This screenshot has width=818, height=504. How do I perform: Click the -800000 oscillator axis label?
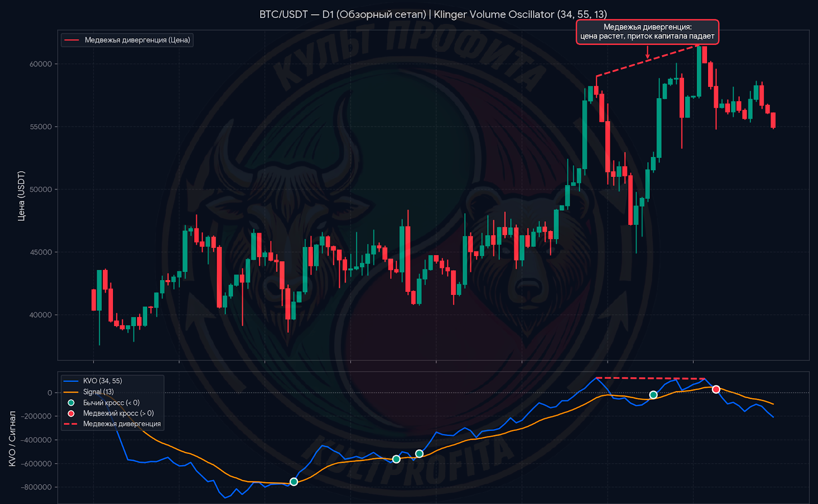[36, 487]
